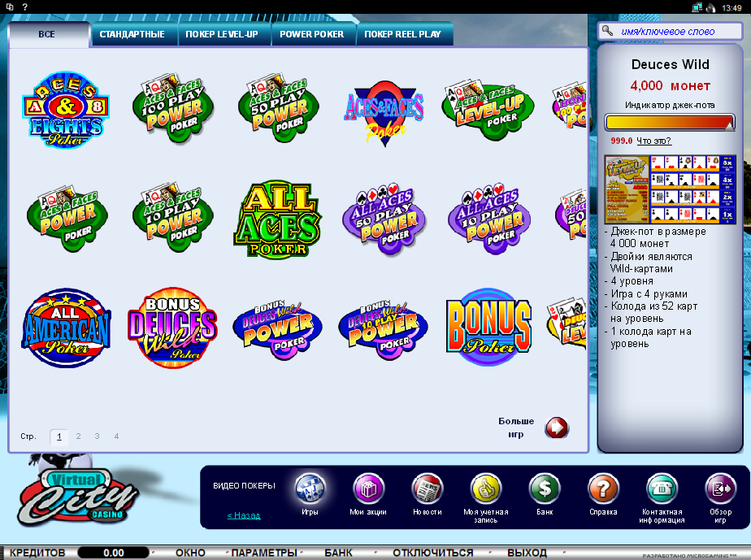Screen dimensions: 751x560
Task: Select the ВСЕ tab
Action: point(47,34)
